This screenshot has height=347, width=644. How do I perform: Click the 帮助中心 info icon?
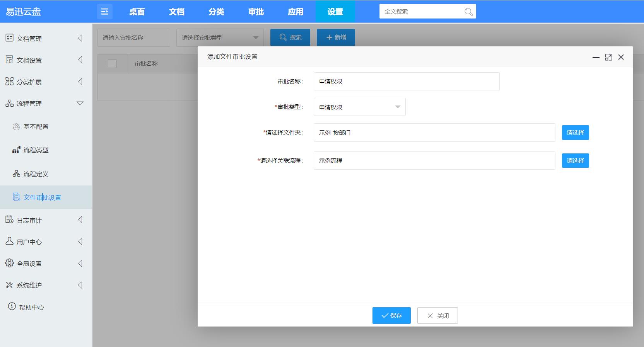pos(12,306)
